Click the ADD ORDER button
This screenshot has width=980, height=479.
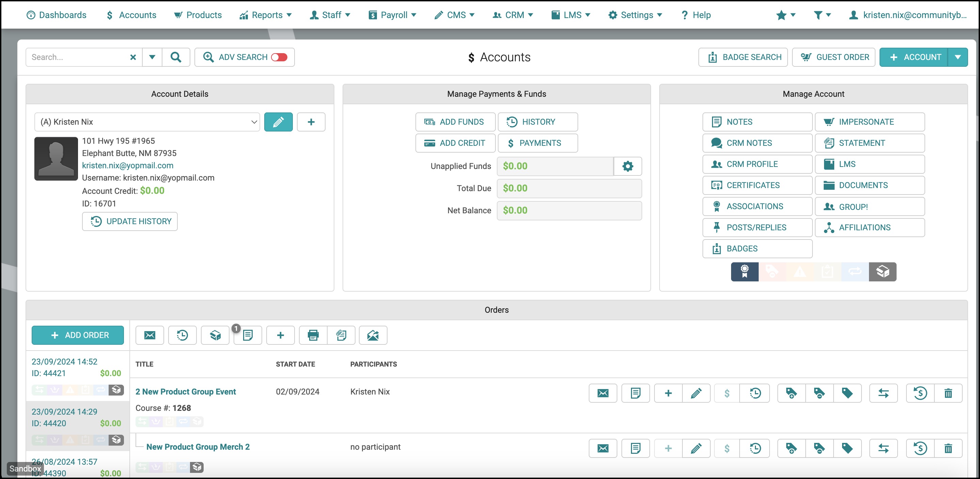(78, 335)
